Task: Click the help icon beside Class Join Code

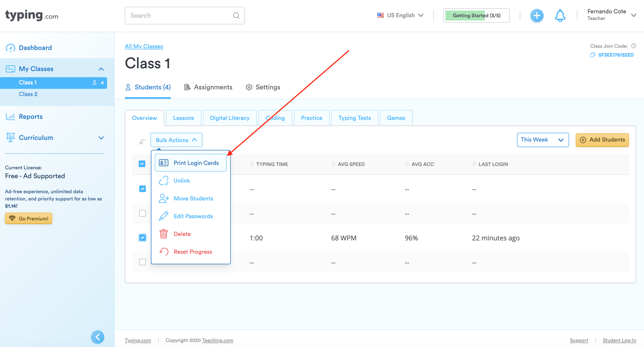Action: point(634,46)
